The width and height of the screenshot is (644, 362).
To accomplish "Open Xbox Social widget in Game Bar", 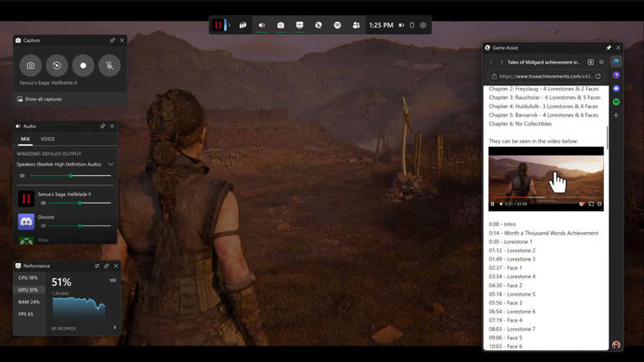I will coord(356,25).
